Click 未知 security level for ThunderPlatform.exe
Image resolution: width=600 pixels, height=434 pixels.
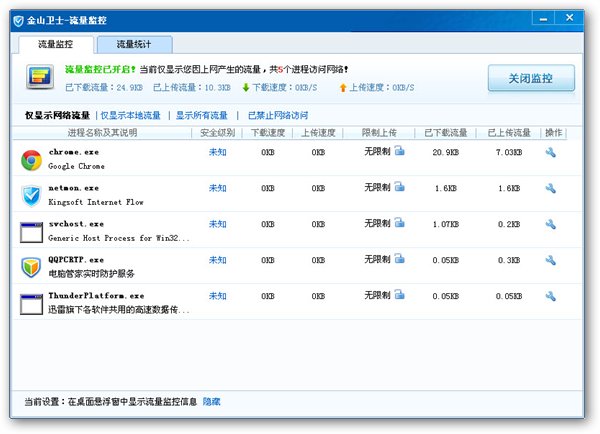(x=217, y=296)
